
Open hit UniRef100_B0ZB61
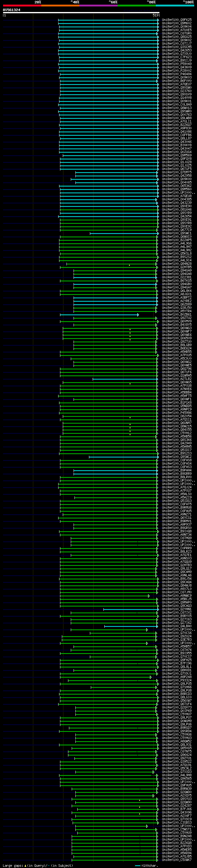pos(177,315)
